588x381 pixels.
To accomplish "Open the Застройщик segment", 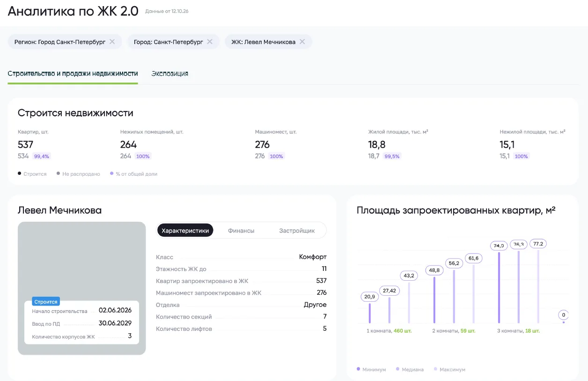I will (297, 231).
